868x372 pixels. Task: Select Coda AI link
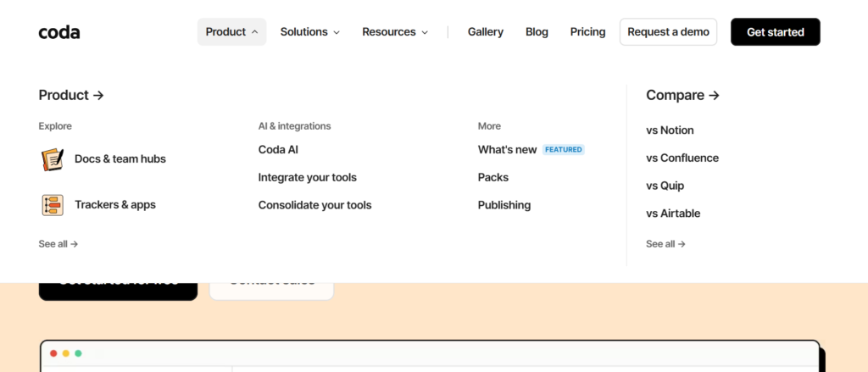point(278,150)
